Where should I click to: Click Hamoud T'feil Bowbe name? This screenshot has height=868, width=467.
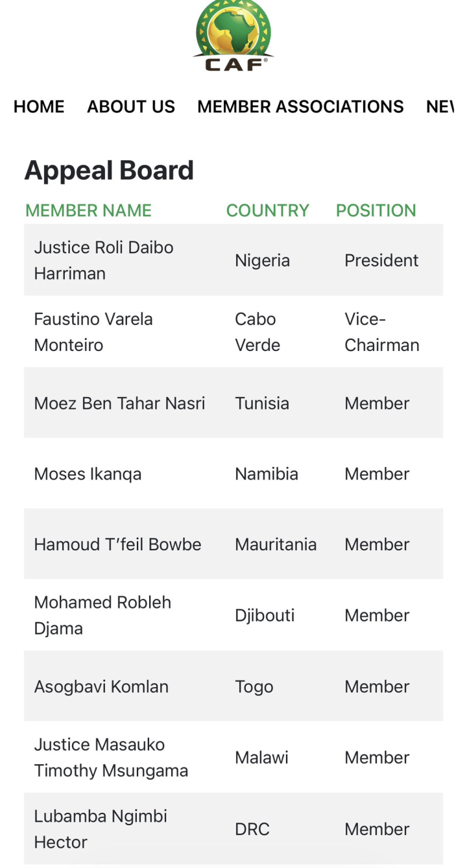click(x=117, y=544)
